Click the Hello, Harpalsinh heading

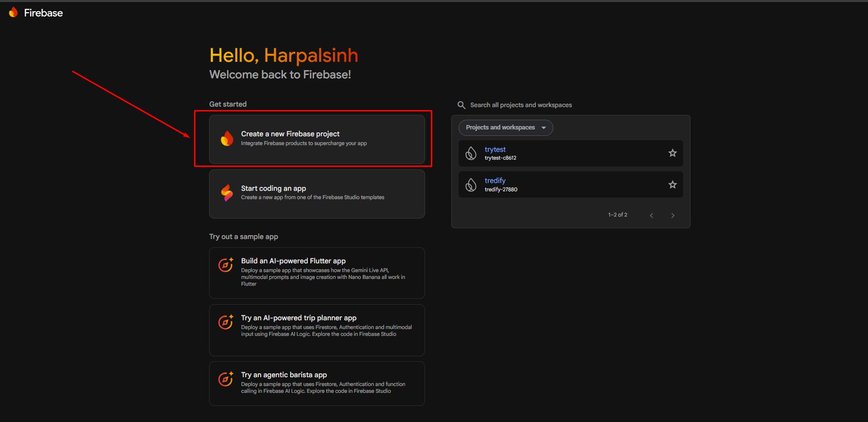tap(284, 55)
